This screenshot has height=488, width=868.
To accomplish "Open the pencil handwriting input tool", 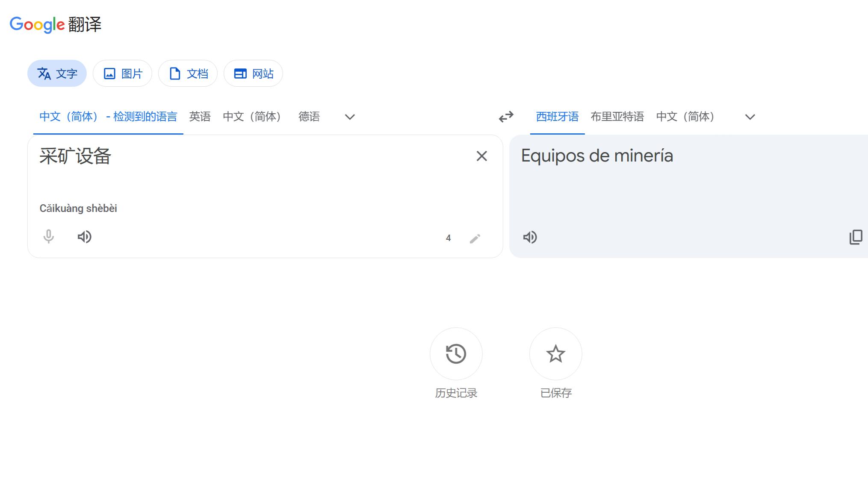I will [x=475, y=238].
